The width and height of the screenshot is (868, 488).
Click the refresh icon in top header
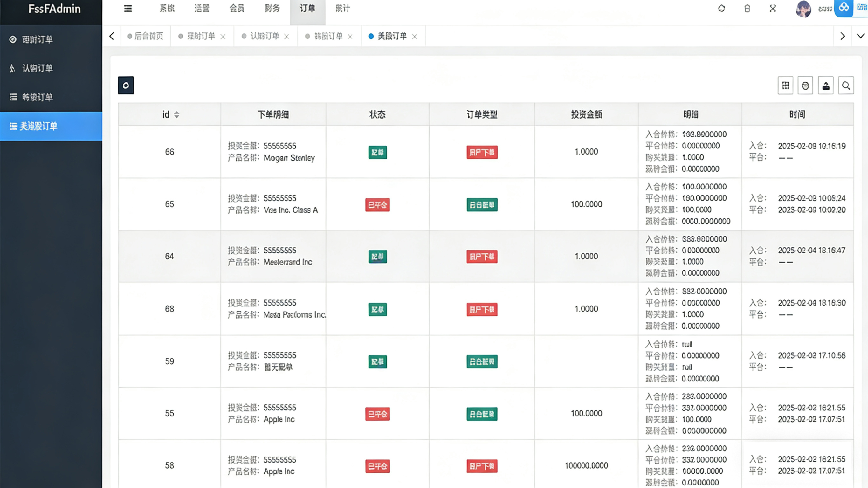point(721,9)
